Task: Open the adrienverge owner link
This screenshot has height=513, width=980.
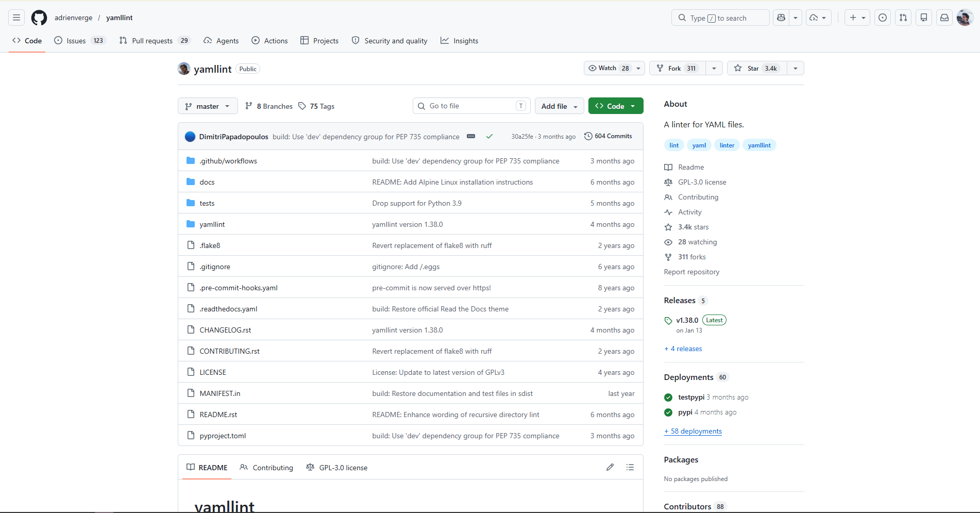Action: click(74, 18)
